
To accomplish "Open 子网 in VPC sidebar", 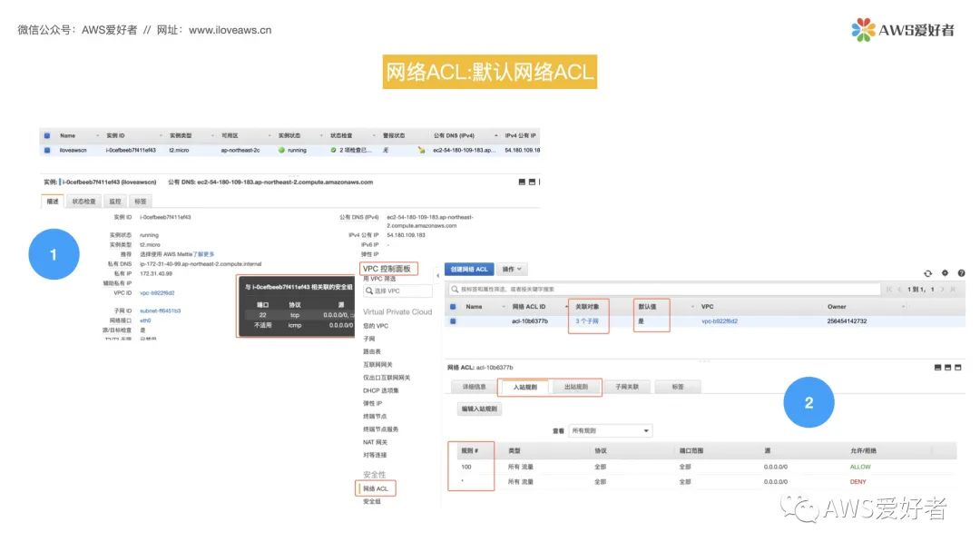I will click(x=368, y=339).
